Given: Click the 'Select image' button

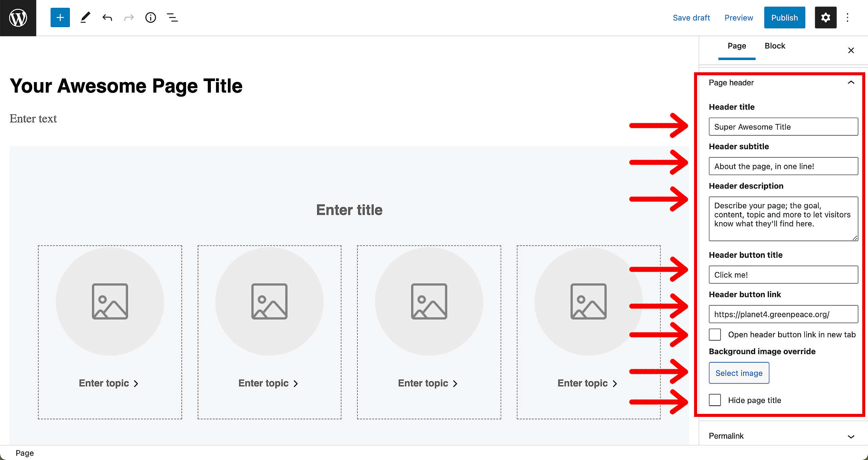Looking at the screenshot, I should pos(738,373).
